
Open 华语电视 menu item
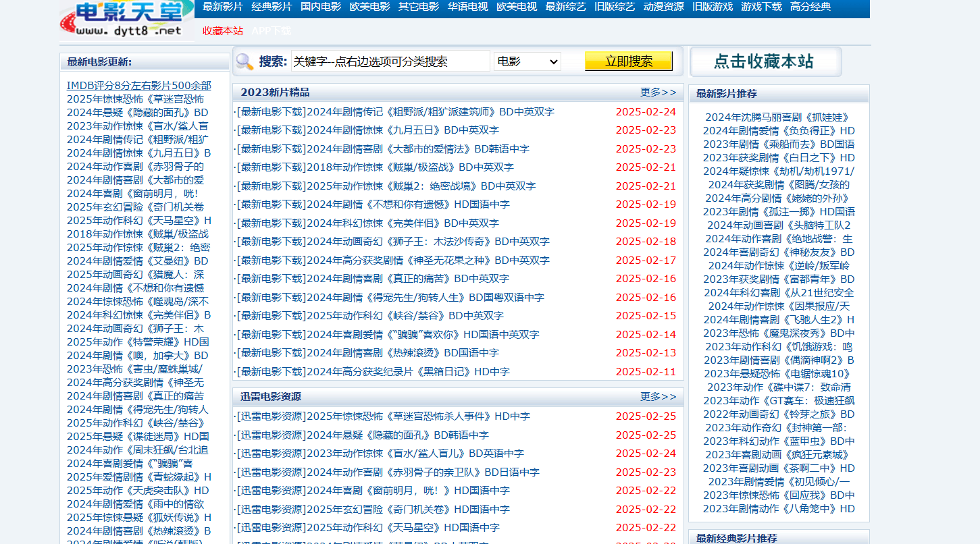tap(467, 7)
